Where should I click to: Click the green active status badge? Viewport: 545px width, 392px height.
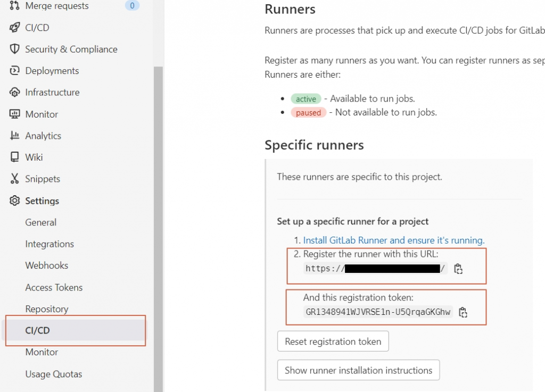(306, 99)
